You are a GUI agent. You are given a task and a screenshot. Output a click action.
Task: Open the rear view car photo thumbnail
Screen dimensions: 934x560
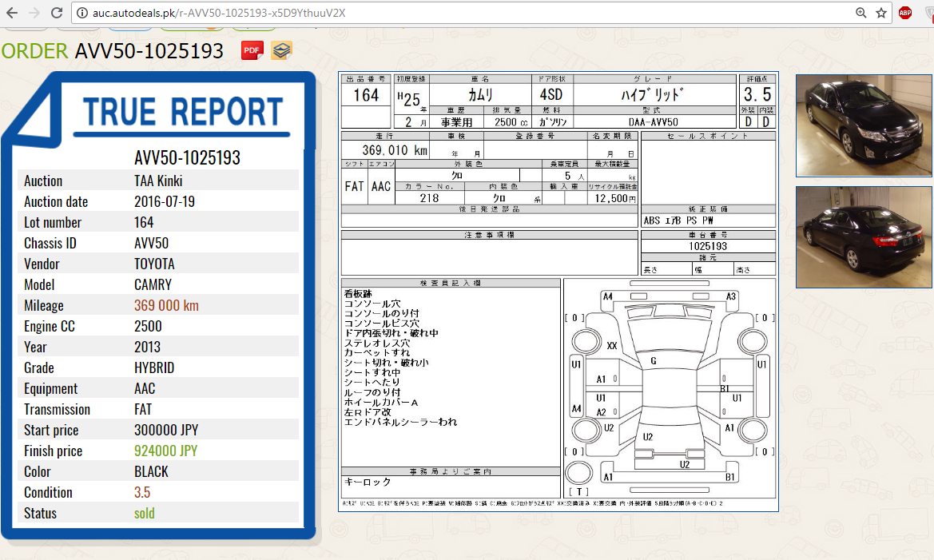(x=864, y=237)
